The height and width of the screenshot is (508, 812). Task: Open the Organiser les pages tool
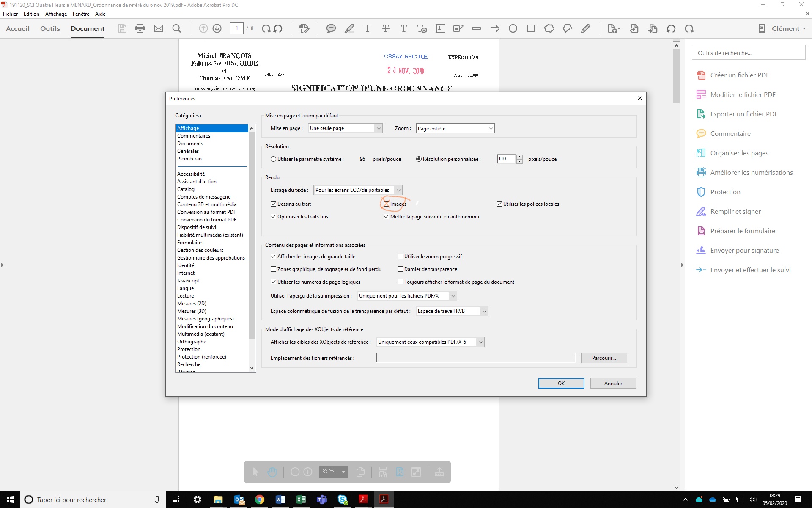tap(739, 153)
